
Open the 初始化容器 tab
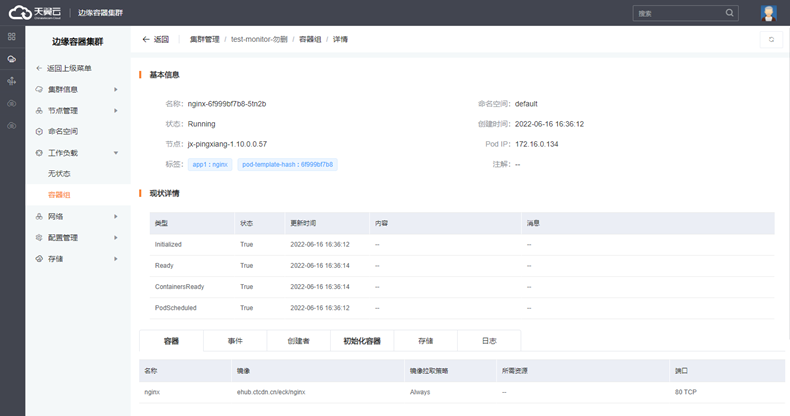pyautogui.click(x=362, y=341)
